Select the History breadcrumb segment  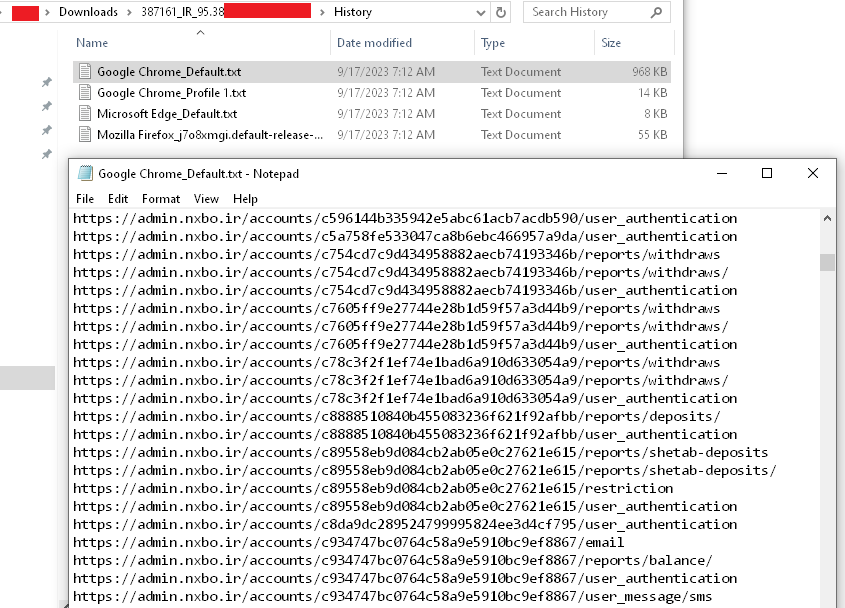point(353,12)
